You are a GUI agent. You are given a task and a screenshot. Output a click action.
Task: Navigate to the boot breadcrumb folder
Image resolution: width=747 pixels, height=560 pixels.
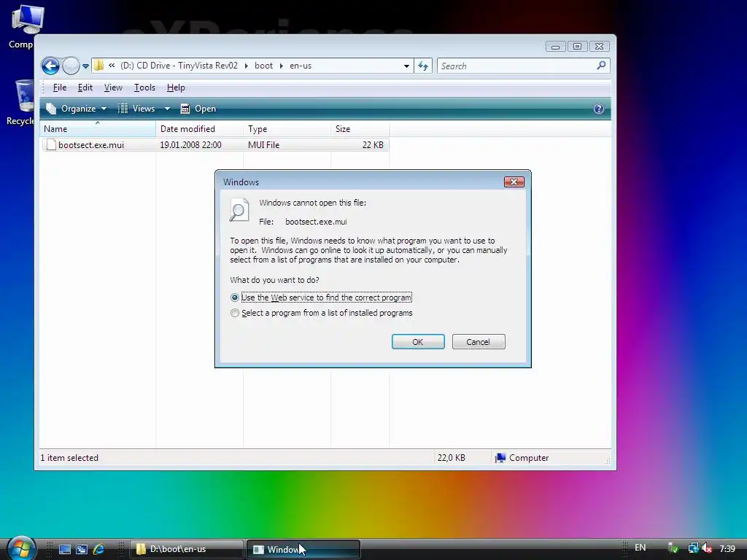[263, 66]
